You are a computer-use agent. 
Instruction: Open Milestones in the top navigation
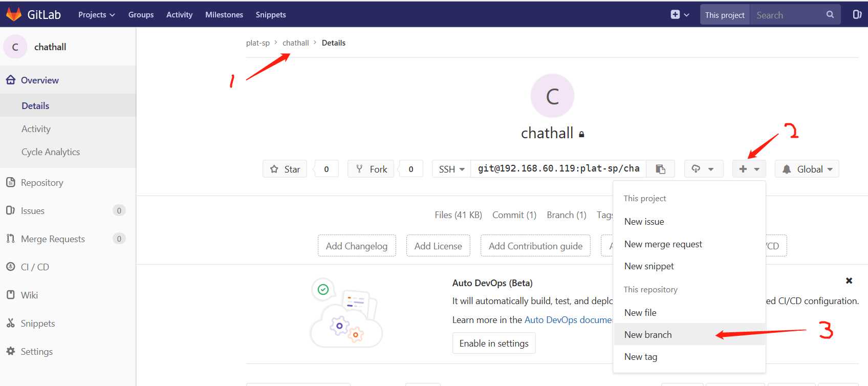pos(224,15)
